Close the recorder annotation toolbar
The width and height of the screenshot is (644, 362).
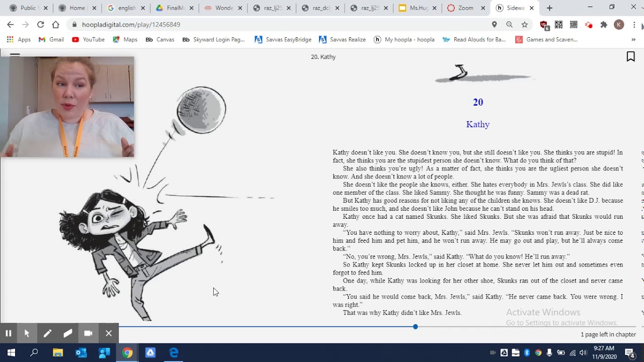(x=109, y=333)
